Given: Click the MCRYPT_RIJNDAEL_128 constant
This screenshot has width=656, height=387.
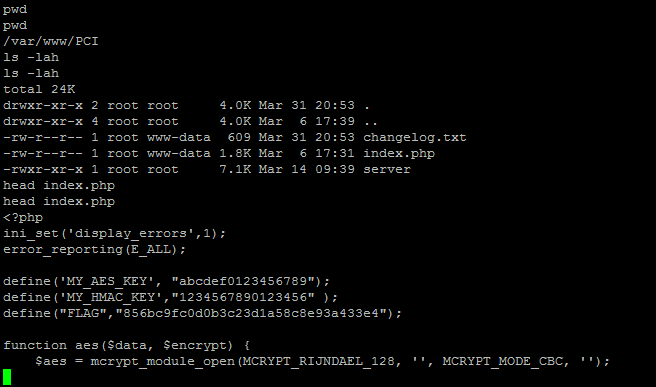Looking at the screenshot, I should [318, 361].
